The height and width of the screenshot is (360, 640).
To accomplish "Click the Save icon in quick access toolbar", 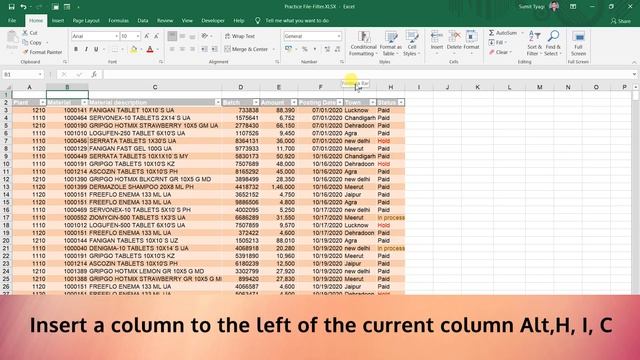I will point(11,7).
